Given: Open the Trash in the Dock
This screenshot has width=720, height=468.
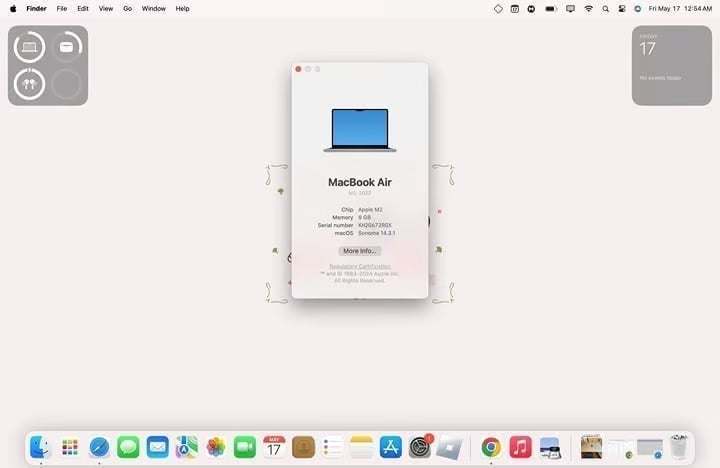Looking at the screenshot, I should (x=679, y=447).
